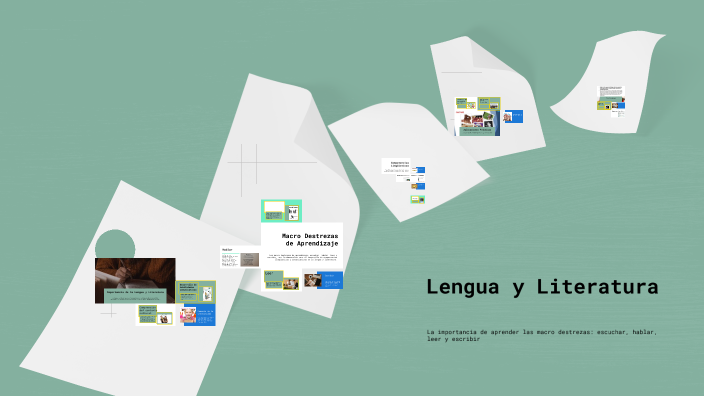Open the blue slide beside the Leer slide
The height and width of the screenshot is (396, 704).
click(323, 280)
